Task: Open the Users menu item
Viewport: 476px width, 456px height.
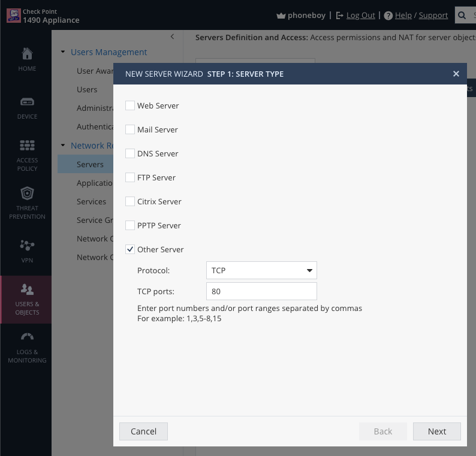Action: click(87, 89)
